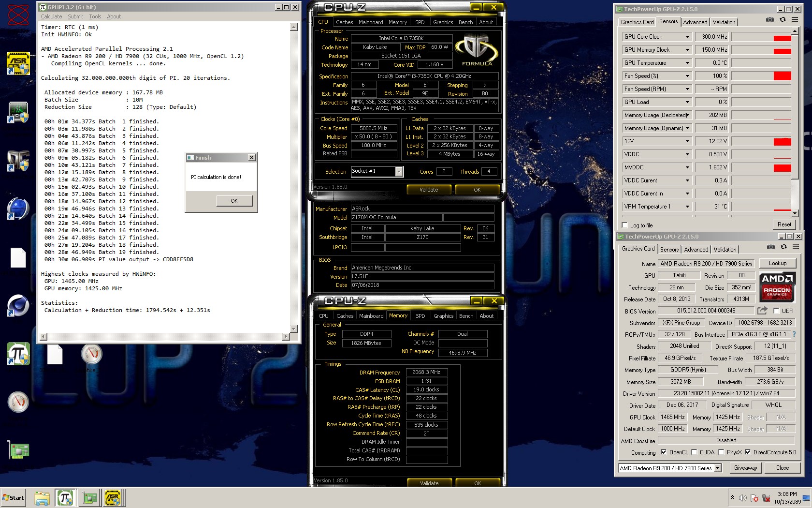Screen dimensions: 812x508
Task: Open the graphics card taskbar icon
Action: point(89,498)
